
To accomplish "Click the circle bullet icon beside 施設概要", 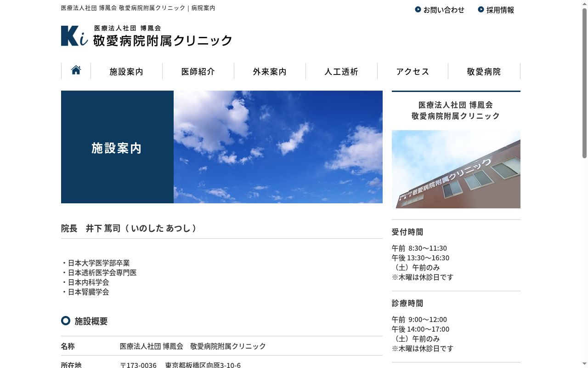I will pos(66,321).
